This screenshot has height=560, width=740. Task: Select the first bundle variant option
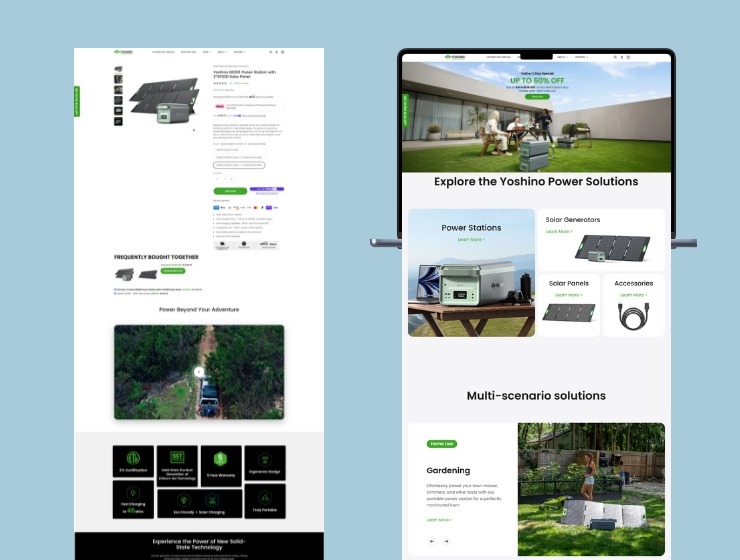click(227, 150)
